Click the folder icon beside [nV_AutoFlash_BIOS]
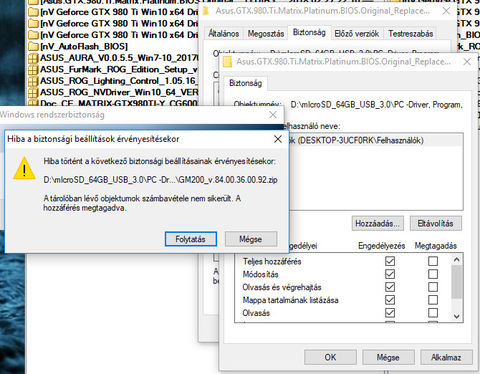Screen dimensions: 480x374 33,47
